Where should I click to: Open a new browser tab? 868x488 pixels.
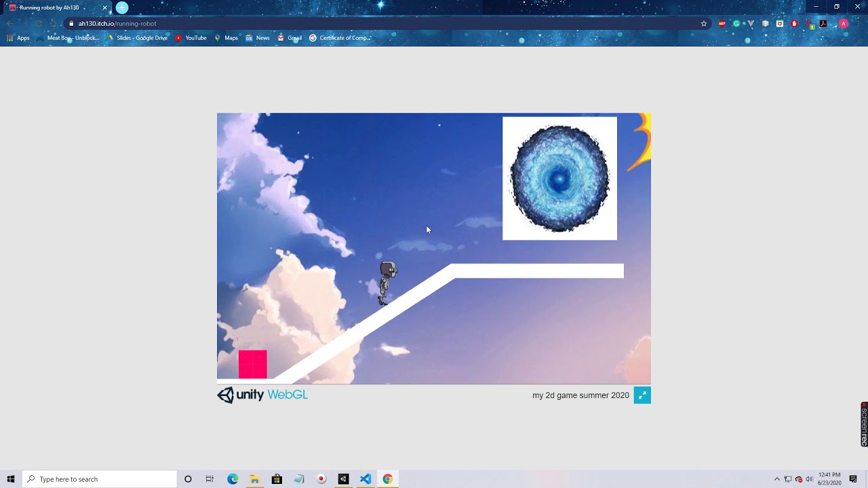click(x=122, y=7)
